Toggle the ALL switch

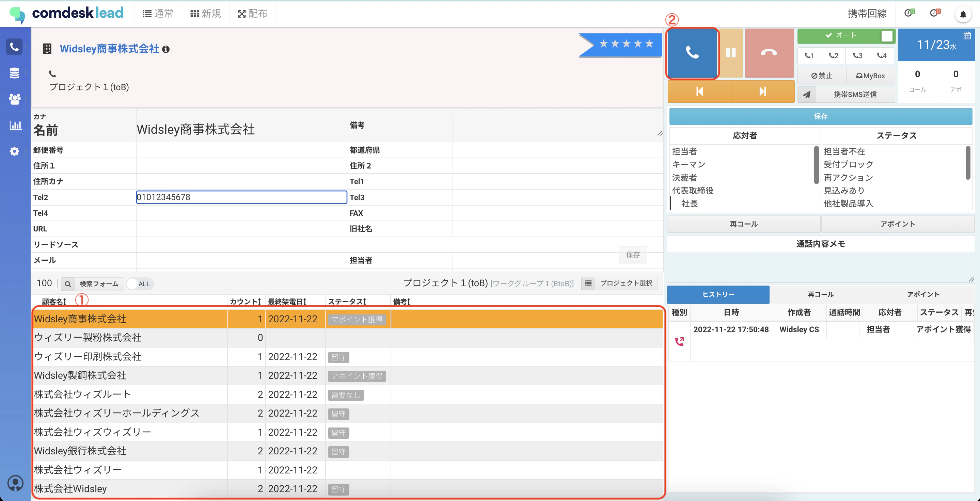[x=139, y=284]
